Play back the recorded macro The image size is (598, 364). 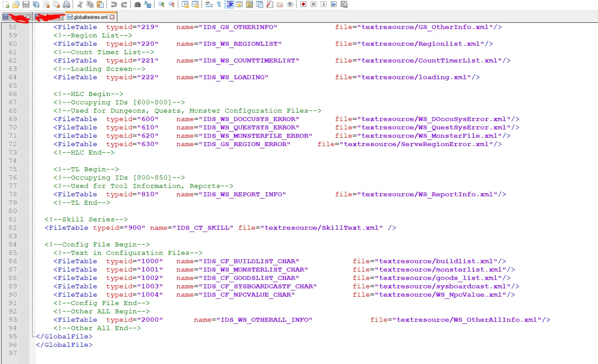pos(323,4)
